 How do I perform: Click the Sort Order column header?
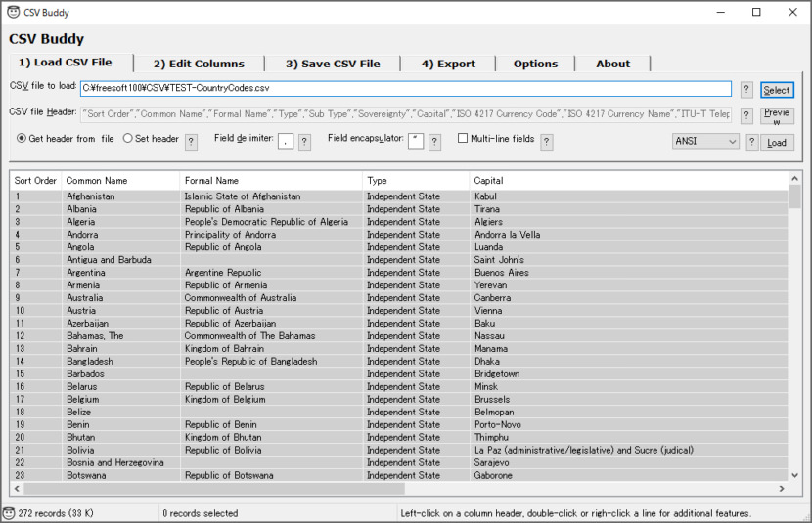[36, 181]
